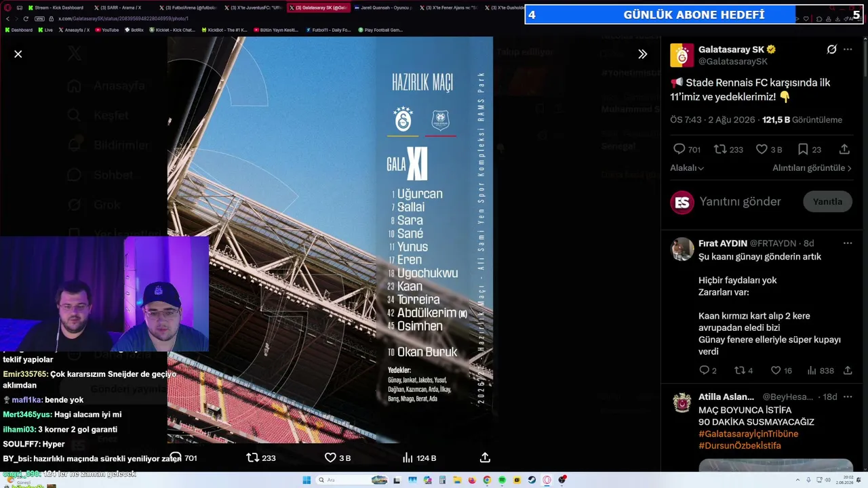Collapse the side panel with double-chevron icon
Viewport: 868px width, 488px height.
(x=642, y=54)
